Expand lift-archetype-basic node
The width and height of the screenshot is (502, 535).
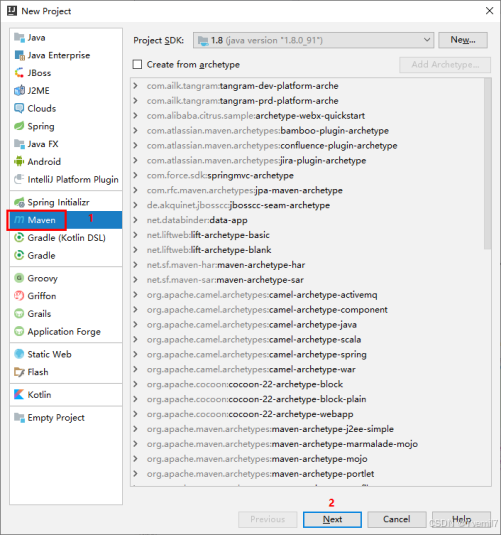click(135, 235)
